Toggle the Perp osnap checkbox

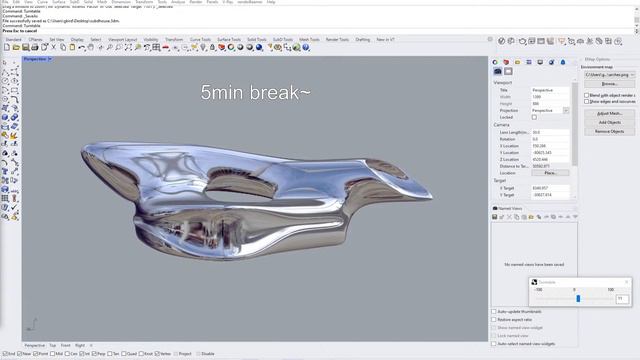point(94,354)
